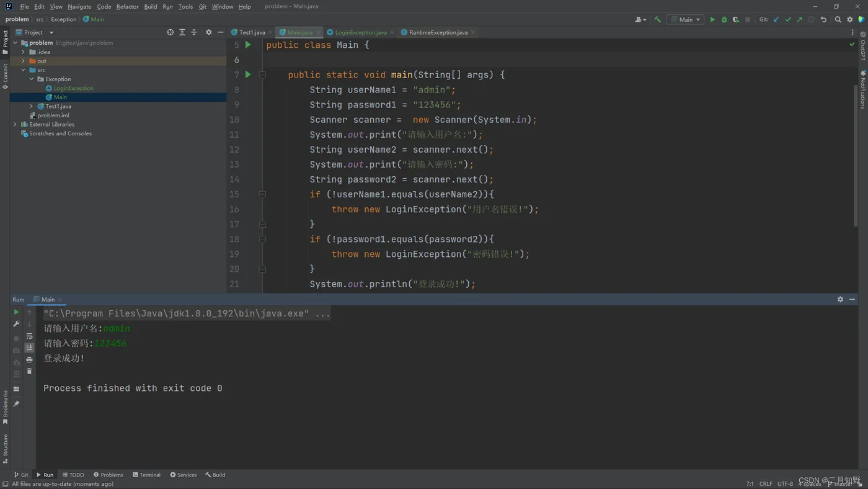868x489 pixels.
Task: Switch to RuntimeException.java editor tab
Action: [x=438, y=32]
